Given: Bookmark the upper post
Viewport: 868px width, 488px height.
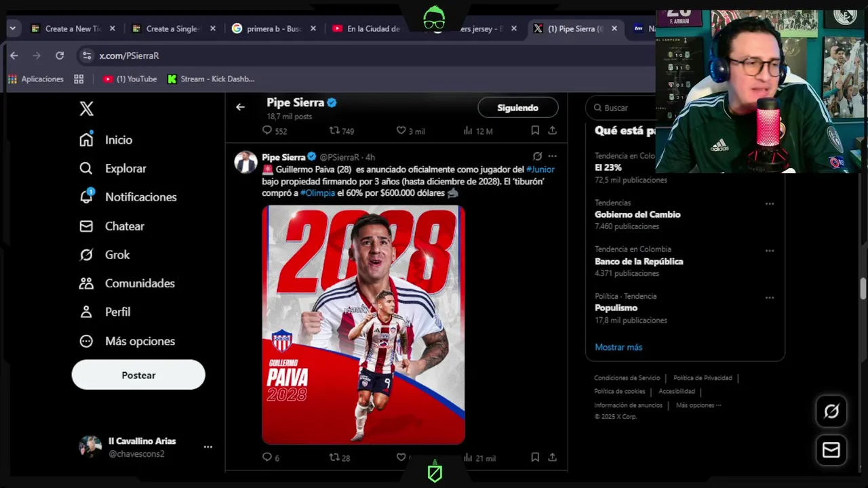Looking at the screenshot, I should 535,130.
